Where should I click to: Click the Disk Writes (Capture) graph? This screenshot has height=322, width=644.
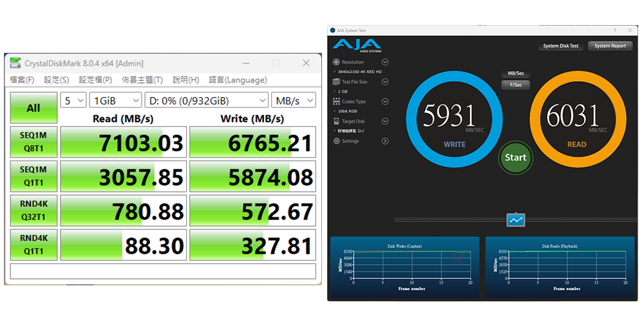[404, 267]
